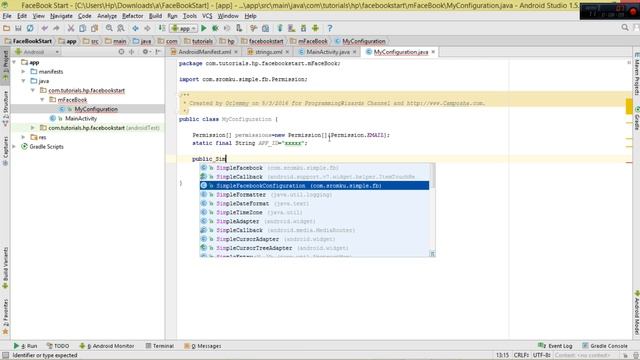Open the Android Monitor tool window

point(107,346)
